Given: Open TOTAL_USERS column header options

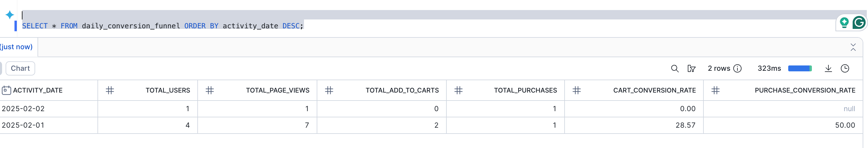Looking at the screenshot, I should (168, 90).
